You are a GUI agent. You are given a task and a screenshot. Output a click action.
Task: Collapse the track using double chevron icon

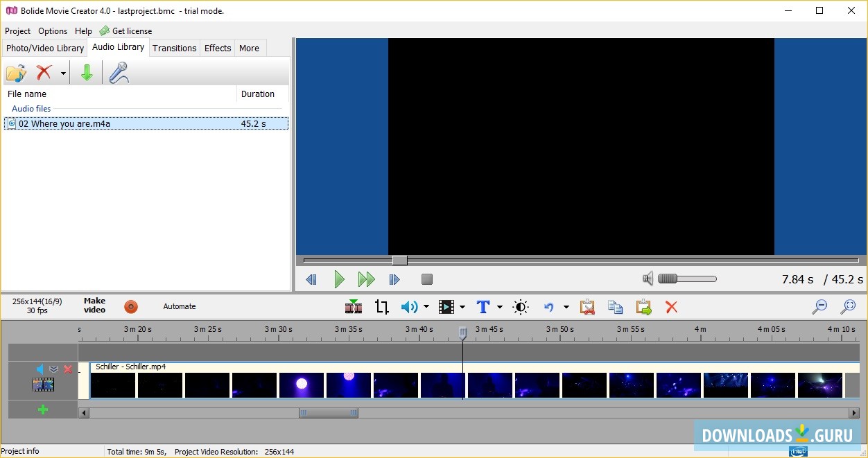pos(53,369)
